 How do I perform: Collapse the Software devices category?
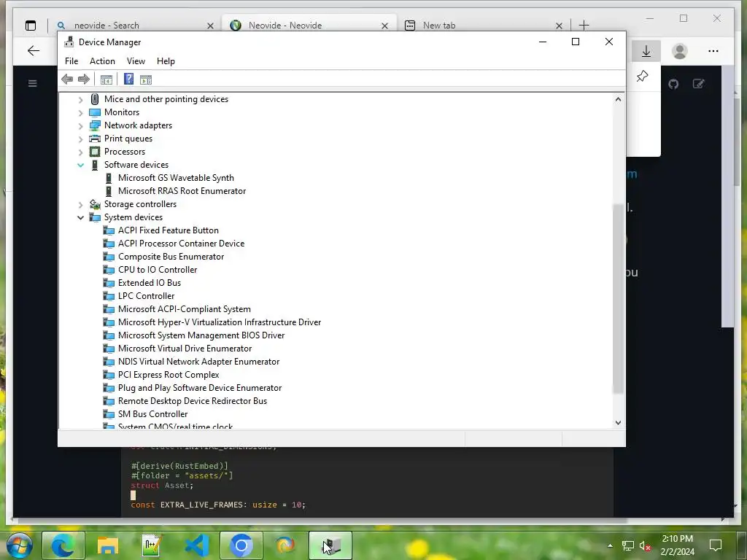tap(80, 166)
